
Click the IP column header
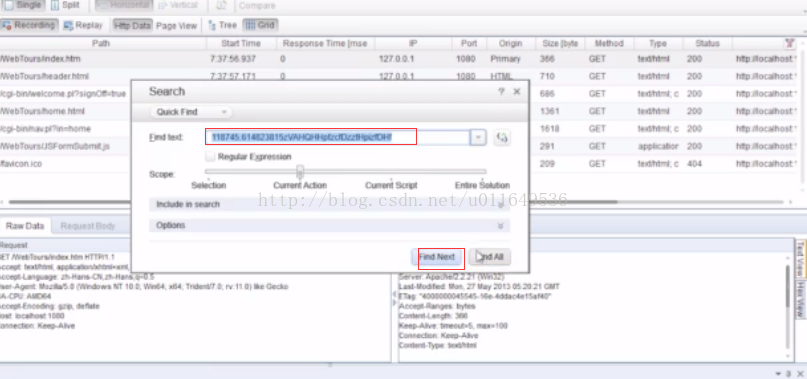tap(413, 43)
